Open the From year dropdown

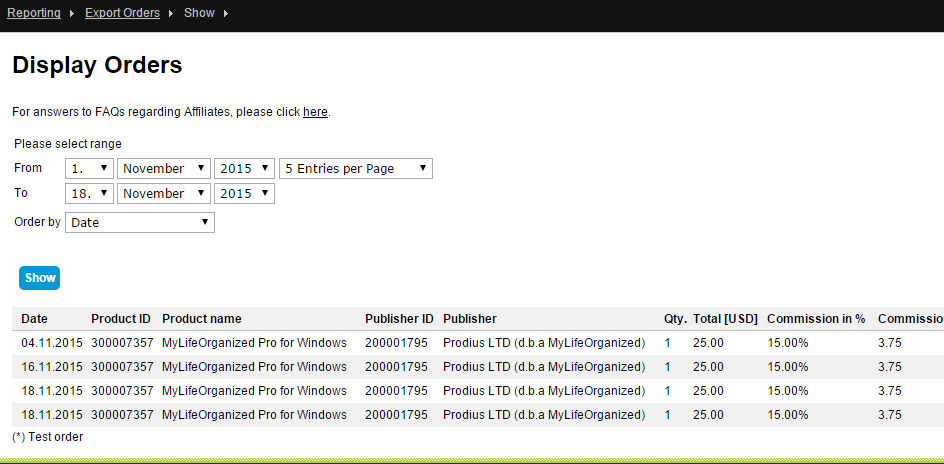click(244, 169)
